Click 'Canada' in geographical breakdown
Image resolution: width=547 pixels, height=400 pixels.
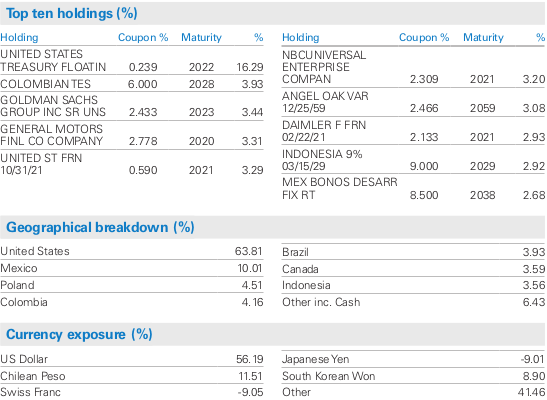coord(300,269)
